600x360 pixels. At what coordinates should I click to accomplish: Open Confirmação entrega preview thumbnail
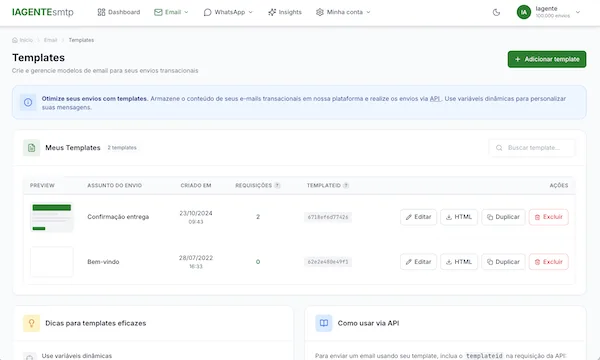point(52,217)
